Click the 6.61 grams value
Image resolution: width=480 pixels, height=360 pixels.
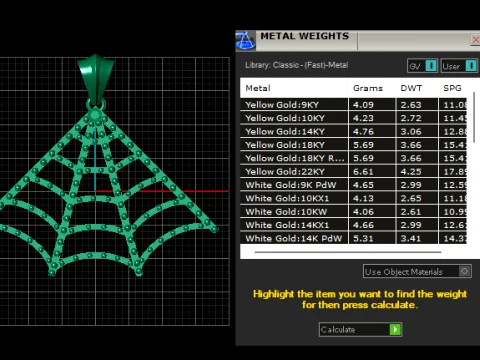pyautogui.click(x=363, y=172)
